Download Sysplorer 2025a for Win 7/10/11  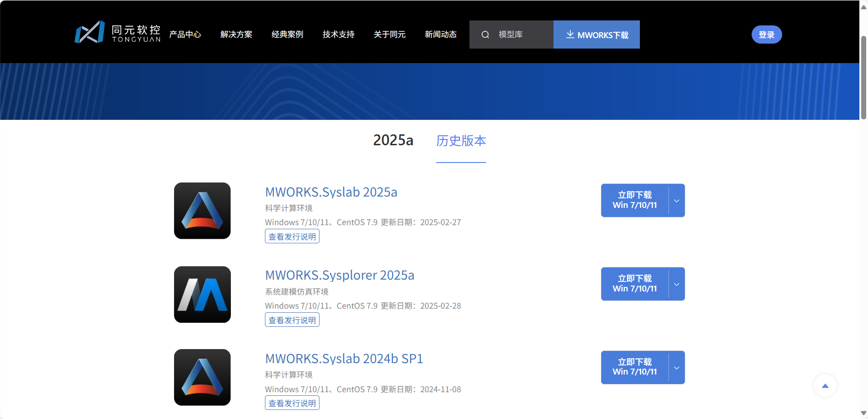[635, 284]
